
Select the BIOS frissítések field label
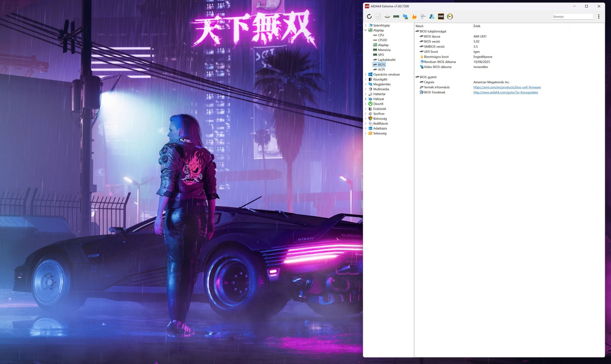point(435,92)
